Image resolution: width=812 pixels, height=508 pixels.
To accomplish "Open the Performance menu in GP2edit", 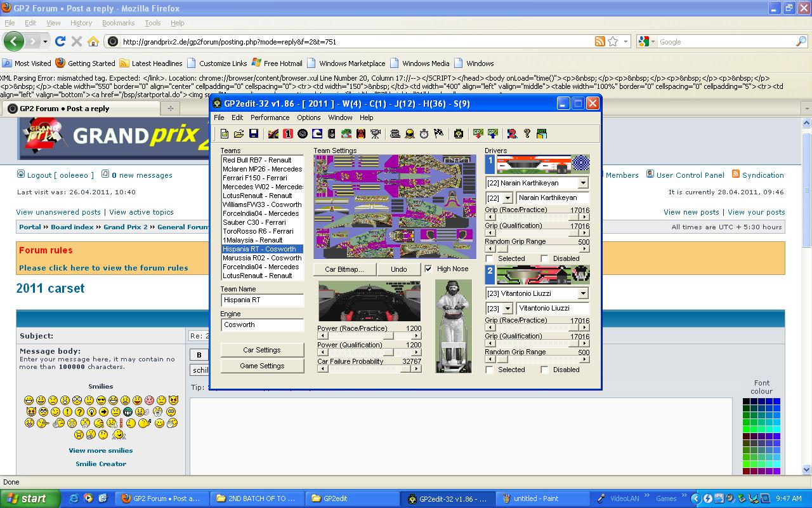I will click(270, 117).
